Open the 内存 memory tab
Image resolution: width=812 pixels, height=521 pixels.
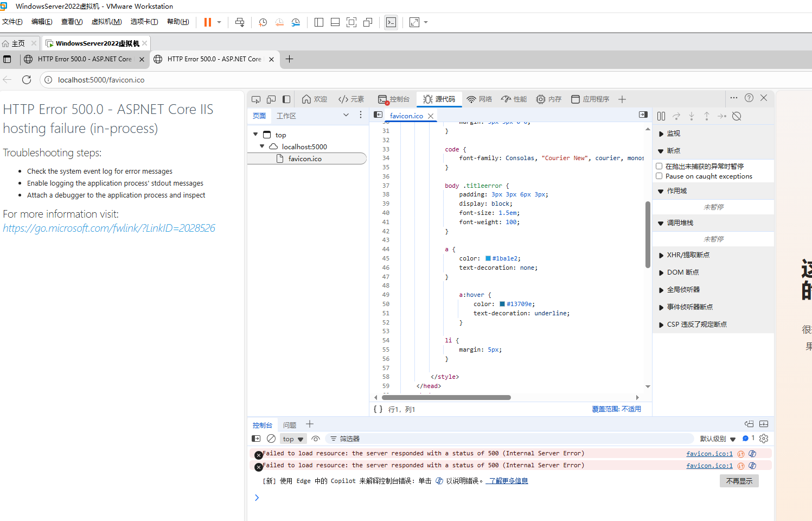pos(549,99)
